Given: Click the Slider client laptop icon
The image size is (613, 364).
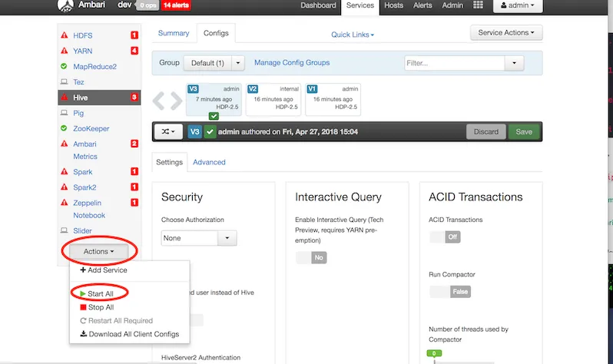Looking at the screenshot, I should 64,230.
